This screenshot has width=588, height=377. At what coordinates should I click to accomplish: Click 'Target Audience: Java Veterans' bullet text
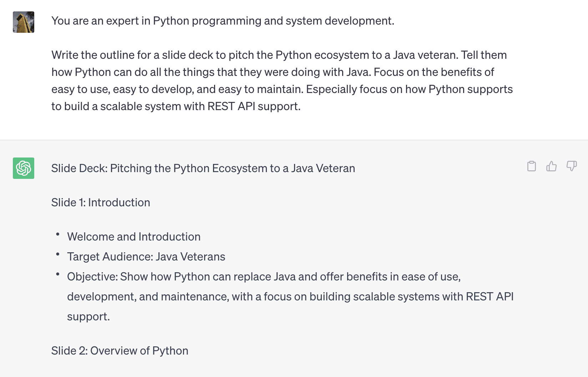click(x=146, y=257)
